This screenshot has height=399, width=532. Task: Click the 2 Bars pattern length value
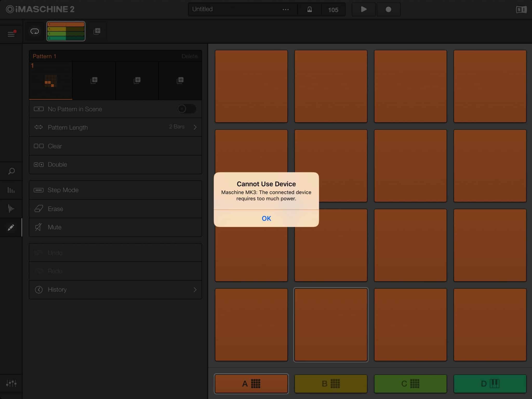pyautogui.click(x=177, y=127)
